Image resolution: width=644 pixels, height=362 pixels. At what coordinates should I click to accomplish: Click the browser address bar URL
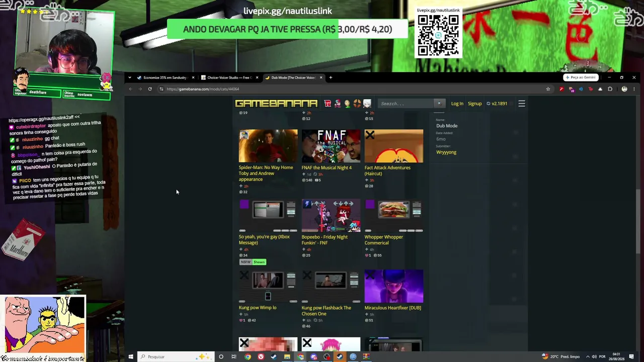[x=203, y=89]
